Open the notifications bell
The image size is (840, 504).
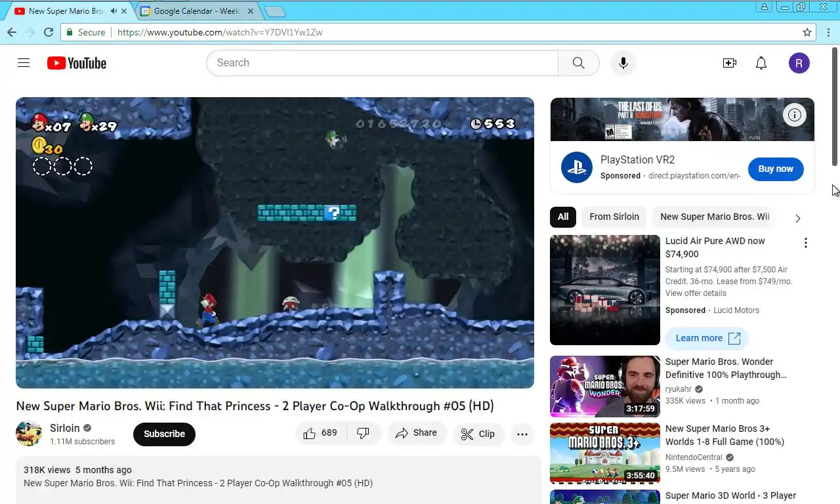(761, 63)
